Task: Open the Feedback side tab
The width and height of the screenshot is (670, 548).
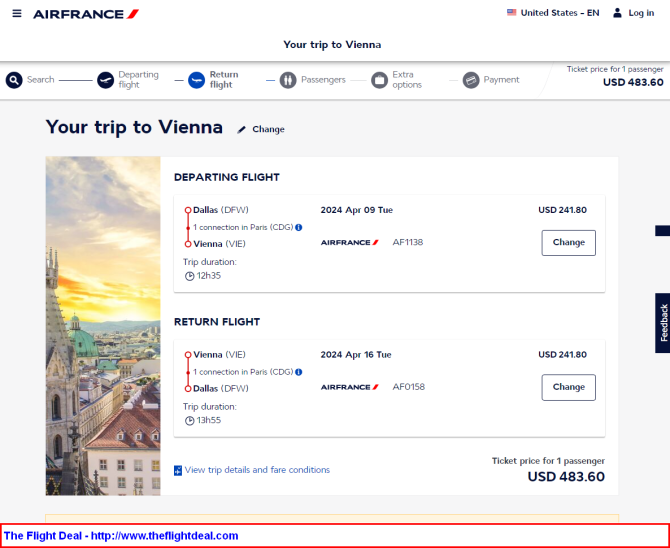Action: pyautogui.click(x=662, y=323)
